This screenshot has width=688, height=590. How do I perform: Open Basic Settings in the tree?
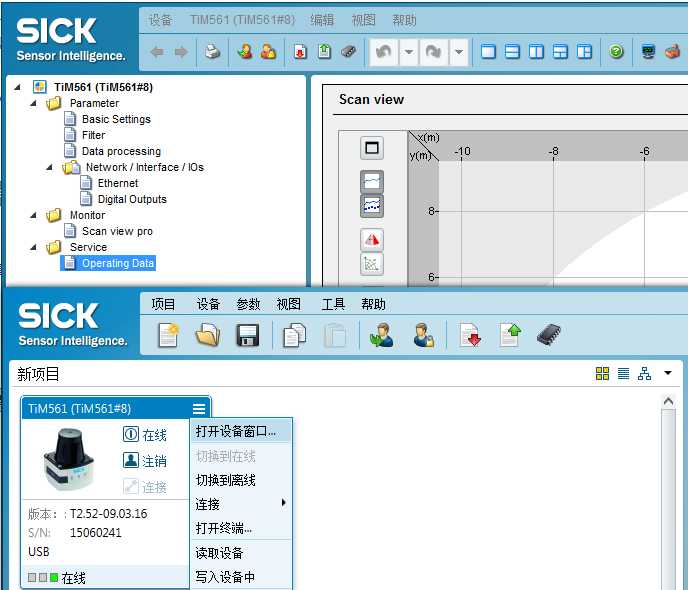click(x=116, y=119)
